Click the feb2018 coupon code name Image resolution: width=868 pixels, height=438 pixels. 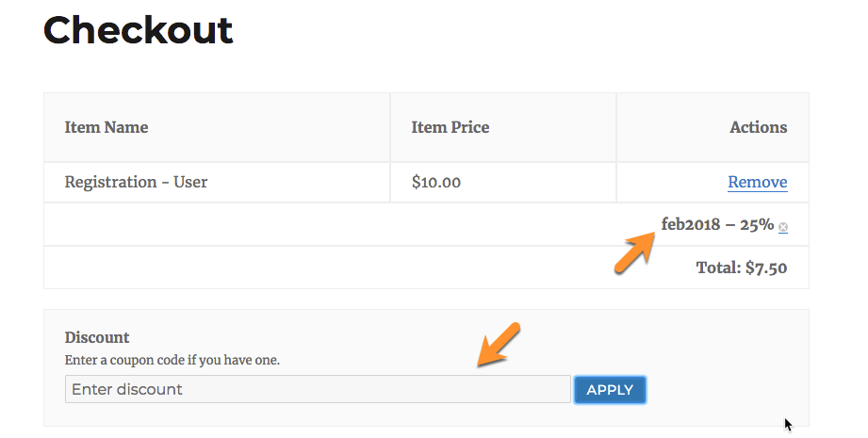(x=691, y=224)
